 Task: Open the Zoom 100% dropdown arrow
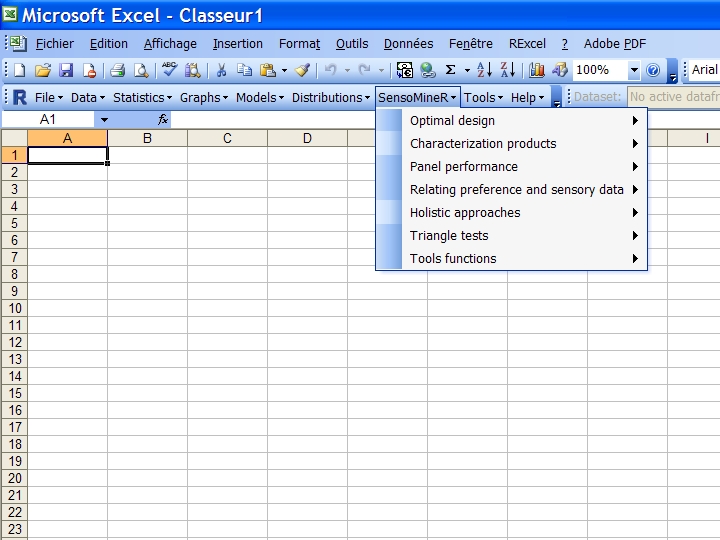point(634,70)
